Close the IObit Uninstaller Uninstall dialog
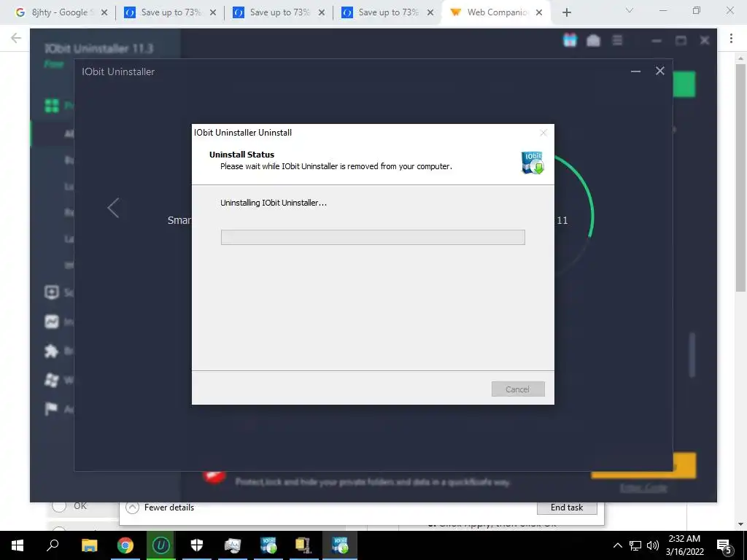This screenshot has width=747, height=560. [x=543, y=133]
